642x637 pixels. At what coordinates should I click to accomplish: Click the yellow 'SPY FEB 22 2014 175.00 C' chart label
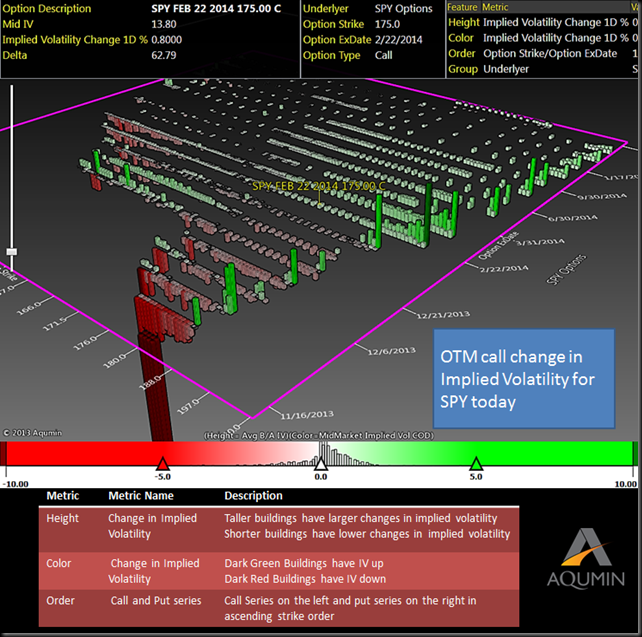click(319, 186)
